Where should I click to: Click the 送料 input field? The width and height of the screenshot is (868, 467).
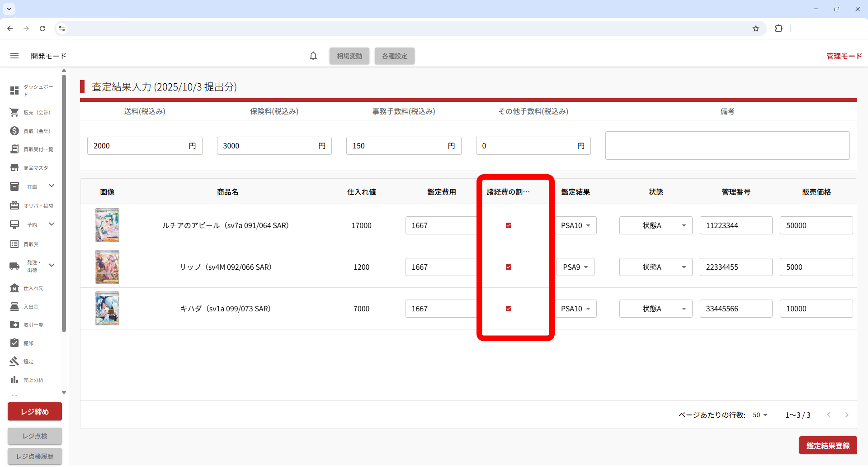[x=138, y=146]
